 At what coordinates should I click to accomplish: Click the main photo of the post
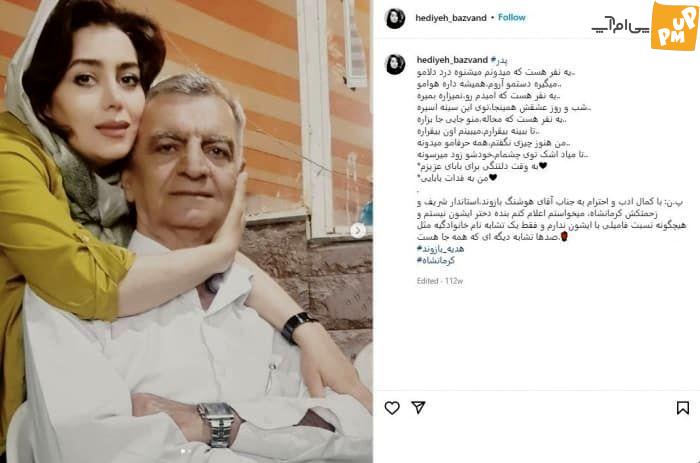pyautogui.click(x=186, y=231)
